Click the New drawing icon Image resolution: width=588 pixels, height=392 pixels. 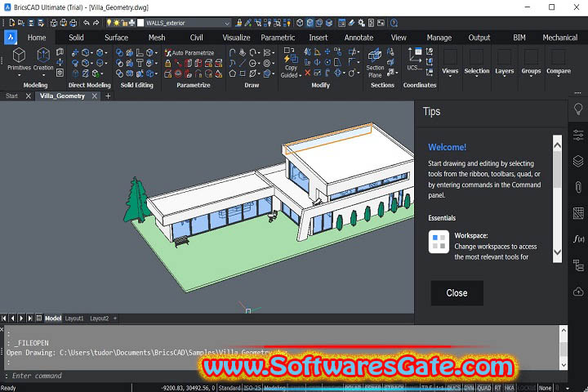[x=12, y=23]
